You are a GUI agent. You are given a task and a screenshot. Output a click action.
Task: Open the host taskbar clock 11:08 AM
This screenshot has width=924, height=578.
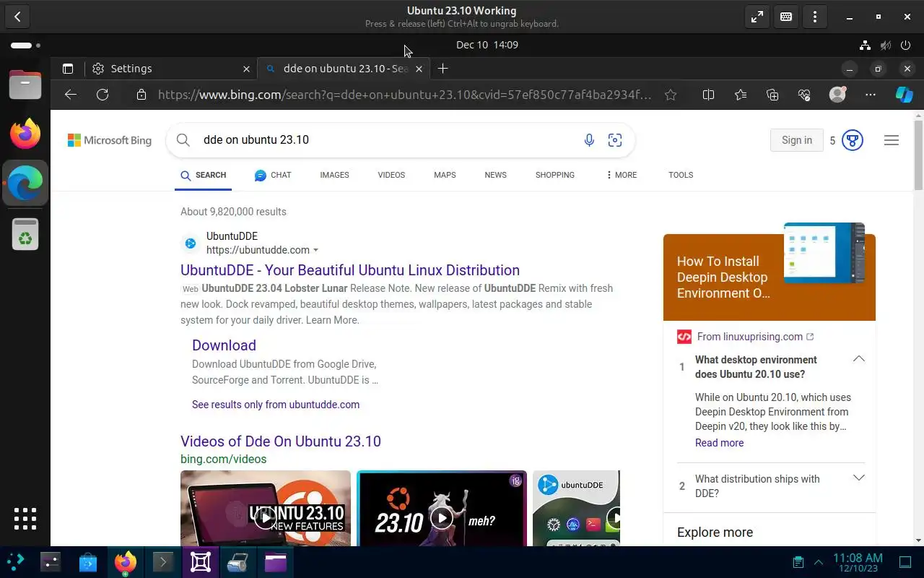[858, 562]
